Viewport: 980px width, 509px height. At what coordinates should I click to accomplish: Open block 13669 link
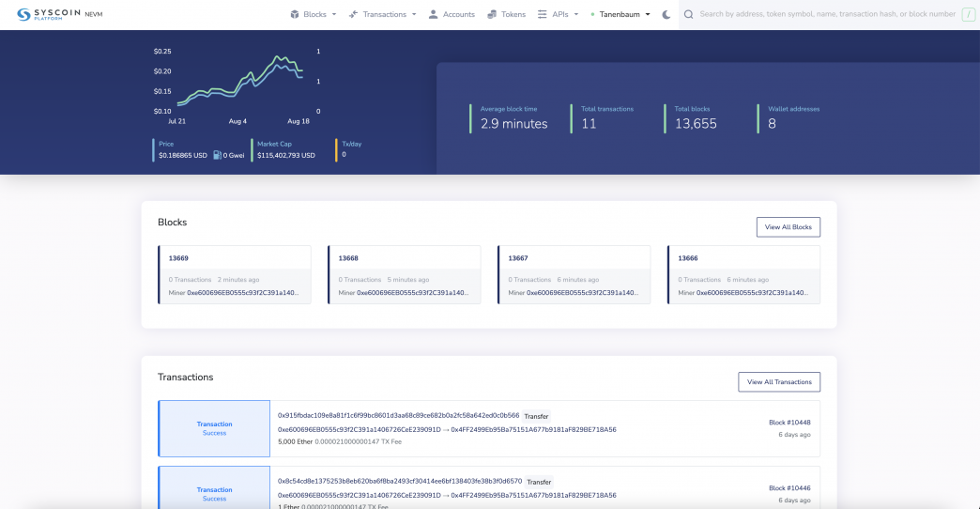click(178, 258)
